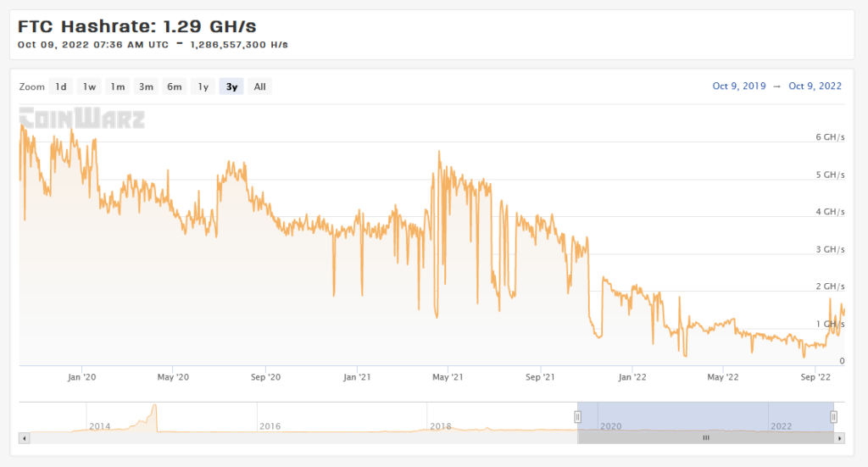Image resolution: width=868 pixels, height=467 pixels.
Task: Click the 2014 area in navigator
Action: (x=100, y=426)
